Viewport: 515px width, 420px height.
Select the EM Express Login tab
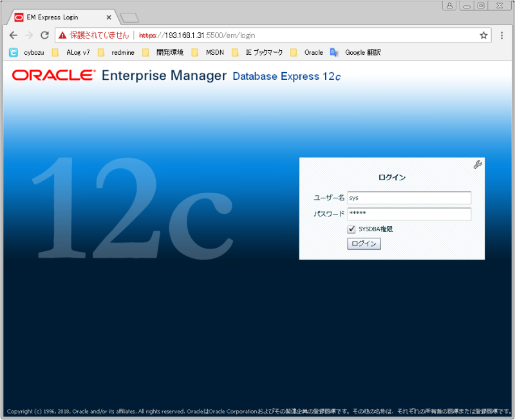(x=62, y=17)
